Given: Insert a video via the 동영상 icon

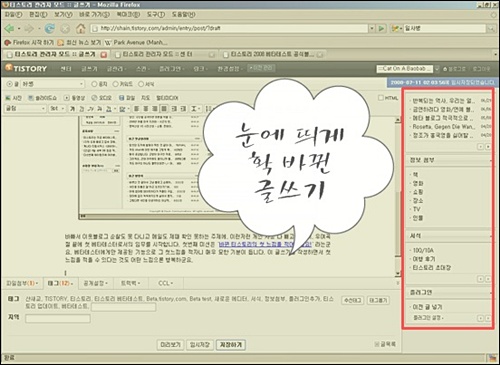Looking at the screenshot, I should coord(75,98).
